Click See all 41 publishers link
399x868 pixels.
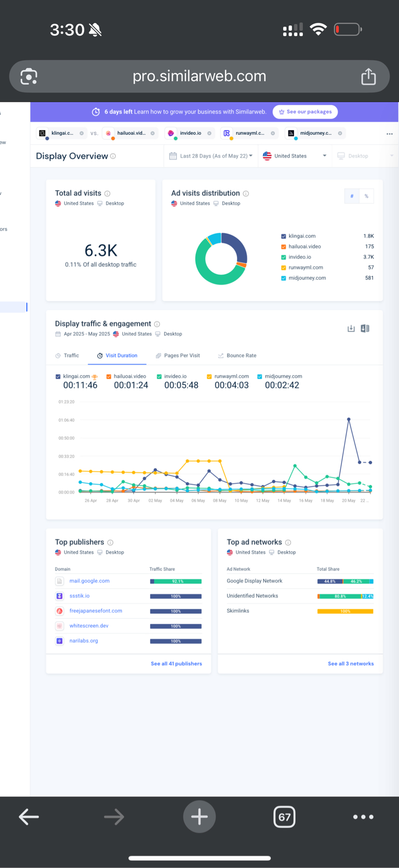tap(176, 664)
